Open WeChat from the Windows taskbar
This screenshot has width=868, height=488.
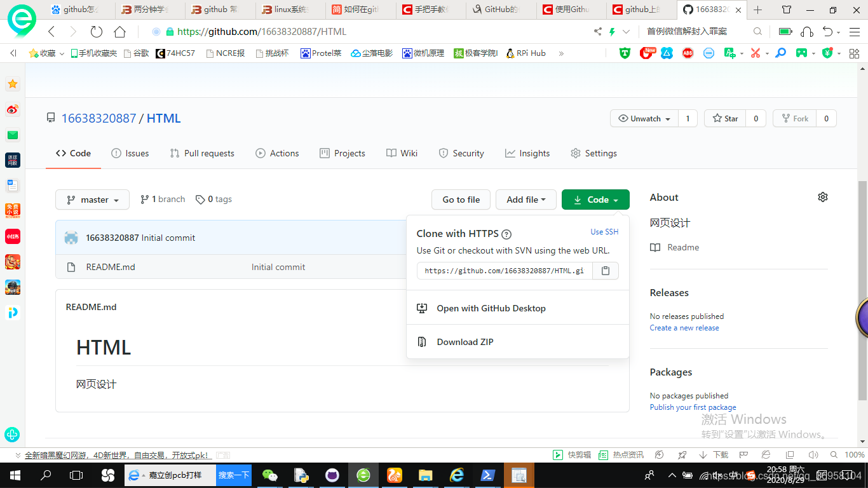[270, 475]
